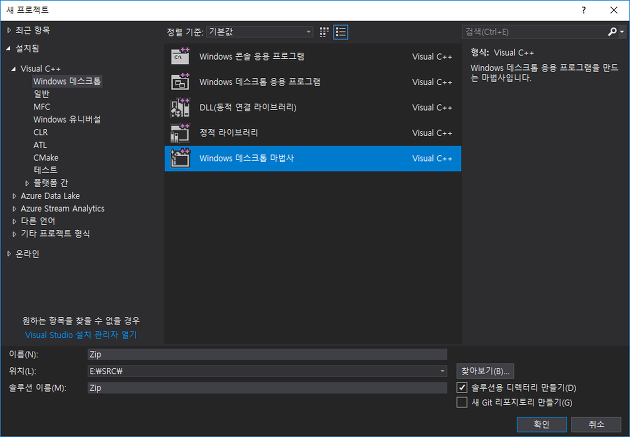Expand the 다른 언어 node
Screen dimensions: 630x437
14,221
